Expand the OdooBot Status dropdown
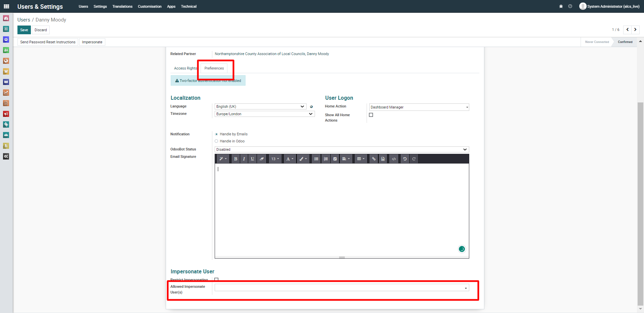This screenshot has width=644, height=313. pos(341,149)
